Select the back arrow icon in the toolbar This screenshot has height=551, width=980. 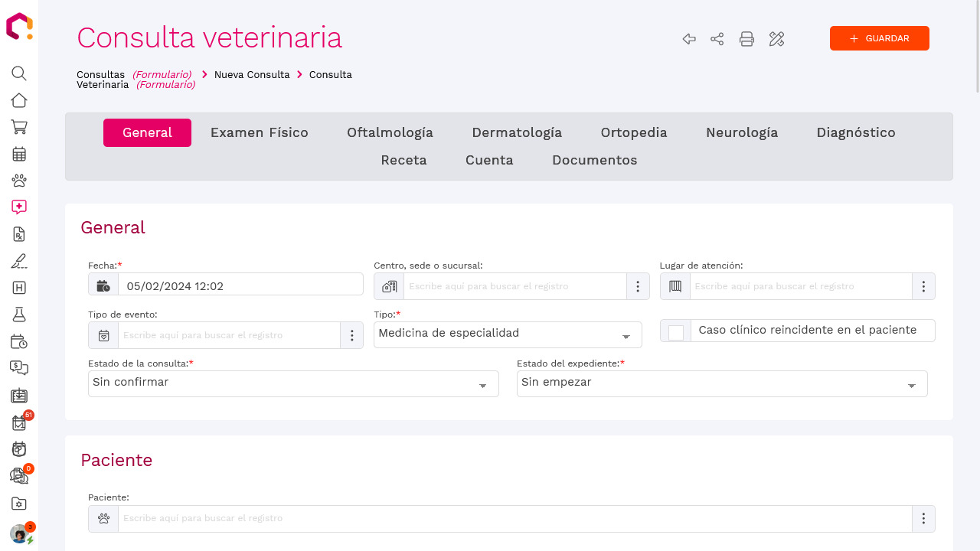tap(688, 38)
